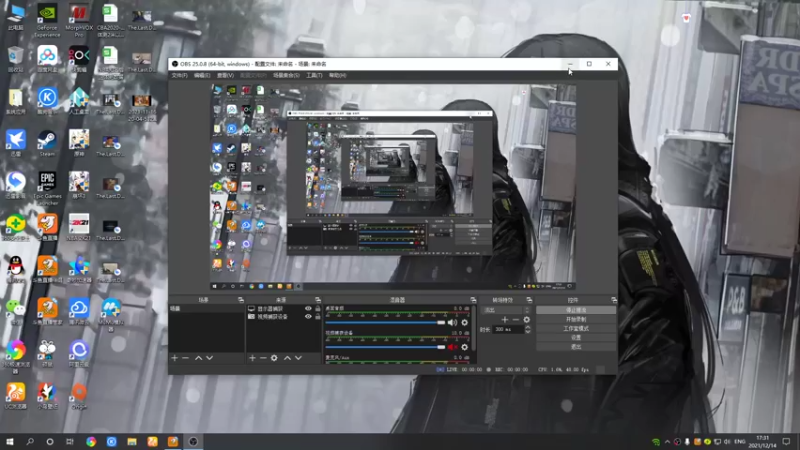Open the NBA 2K21 desktop icon
Image resolution: width=800 pixels, height=450 pixels.
(79, 227)
